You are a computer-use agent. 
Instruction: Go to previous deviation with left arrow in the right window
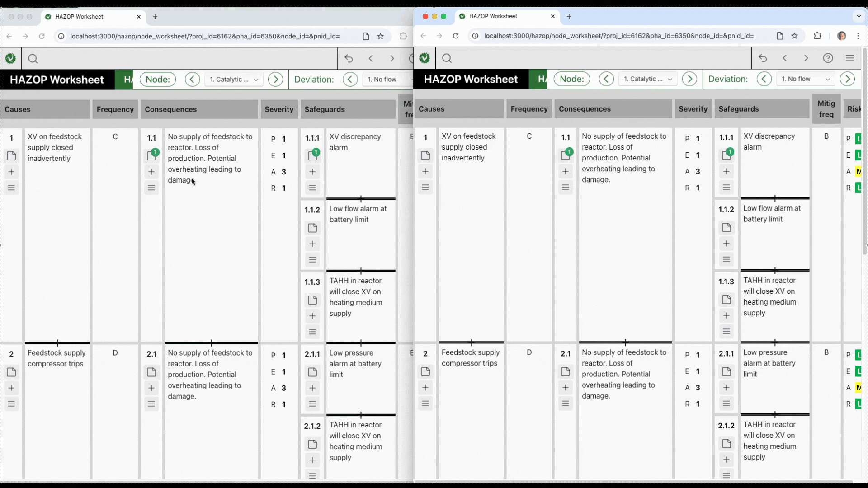(x=764, y=79)
